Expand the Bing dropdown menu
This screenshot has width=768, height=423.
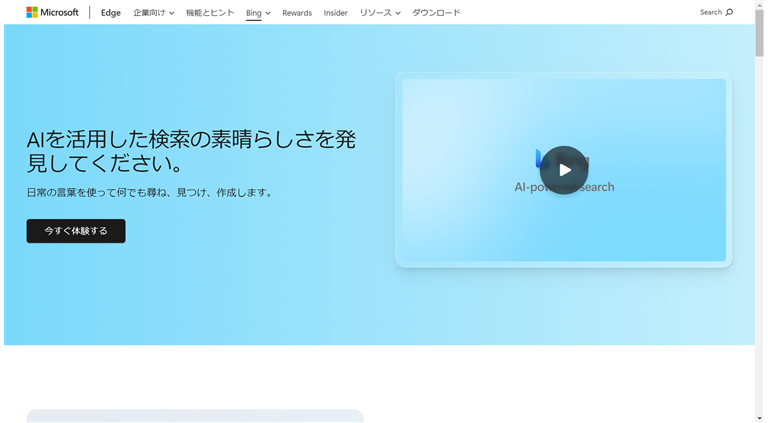(x=258, y=13)
